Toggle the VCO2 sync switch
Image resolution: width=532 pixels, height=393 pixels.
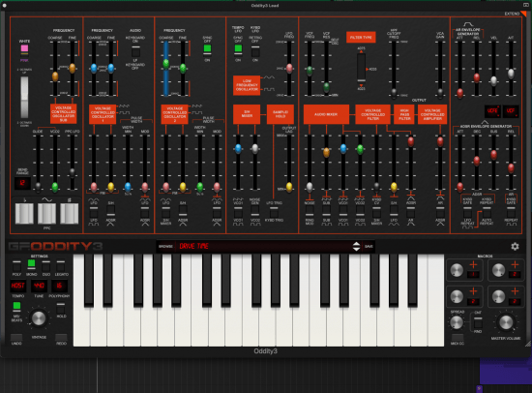click(x=207, y=49)
